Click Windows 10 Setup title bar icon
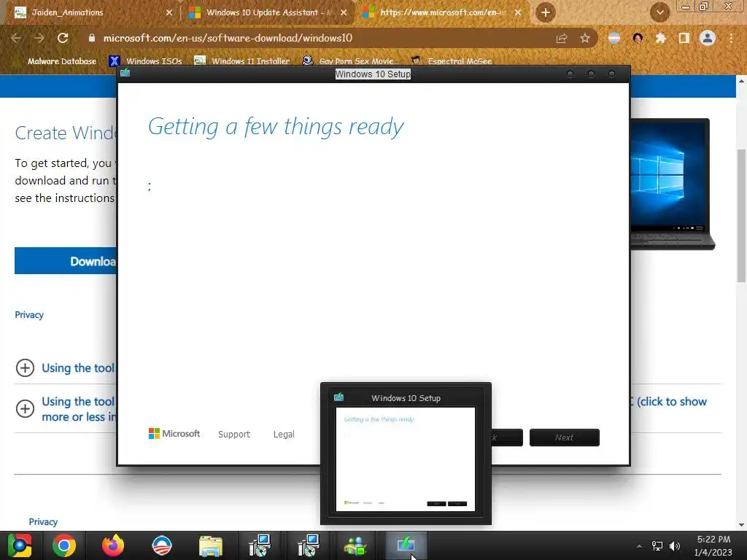The height and width of the screenshot is (560, 747). (125, 72)
